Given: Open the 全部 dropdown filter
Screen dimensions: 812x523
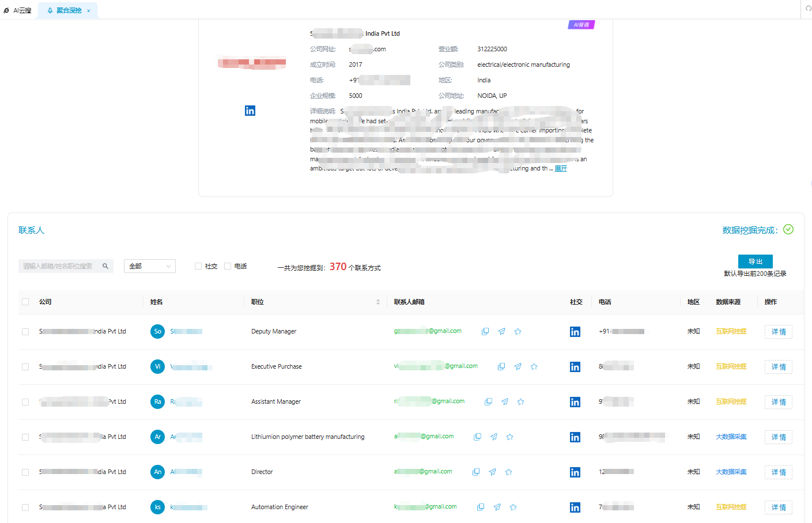Looking at the screenshot, I should coord(149,266).
